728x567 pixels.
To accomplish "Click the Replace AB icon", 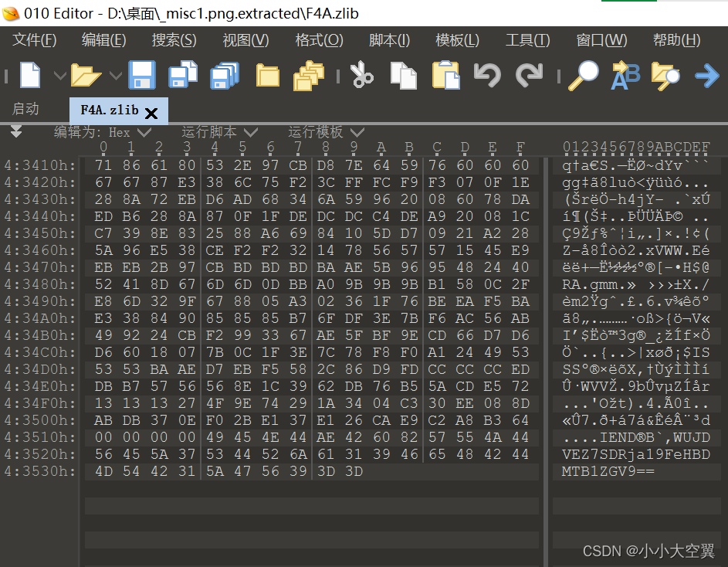I will (x=625, y=75).
